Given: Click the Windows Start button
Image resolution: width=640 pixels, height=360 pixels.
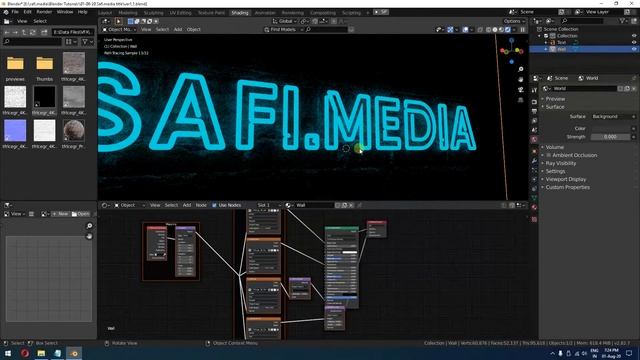Looking at the screenshot, I should 8,353.
